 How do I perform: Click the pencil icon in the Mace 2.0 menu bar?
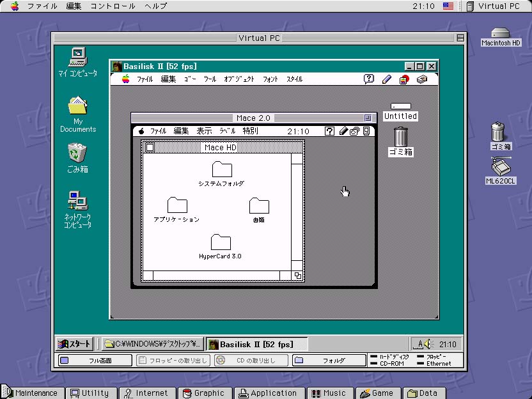(x=344, y=131)
